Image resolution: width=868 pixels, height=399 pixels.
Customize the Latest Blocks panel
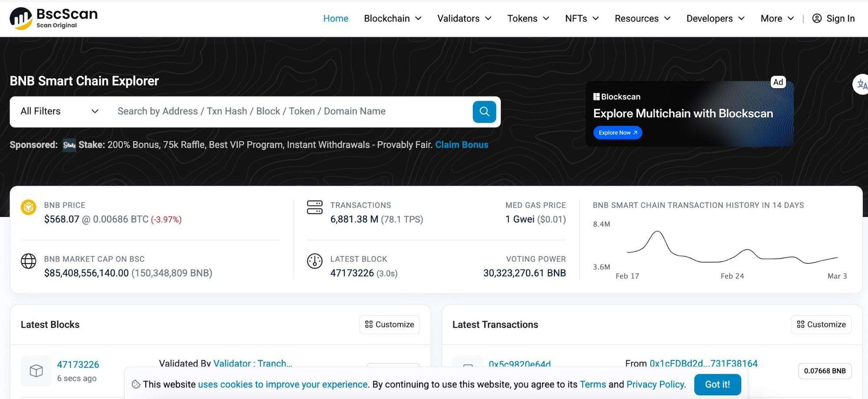pyautogui.click(x=389, y=325)
